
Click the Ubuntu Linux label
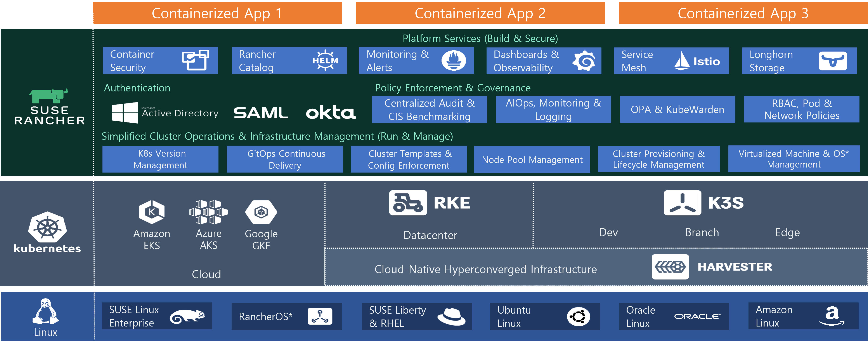[514, 317]
